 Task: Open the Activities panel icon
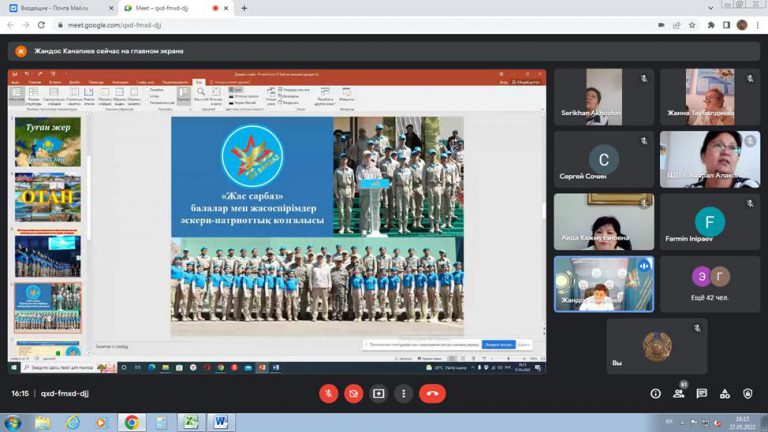[x=724, y=394]
